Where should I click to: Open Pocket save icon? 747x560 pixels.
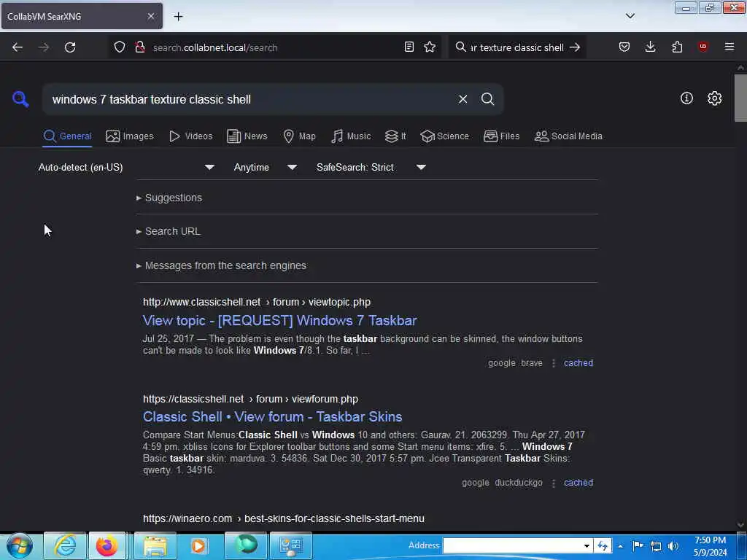pyautogui.click(x=624, y=47)
